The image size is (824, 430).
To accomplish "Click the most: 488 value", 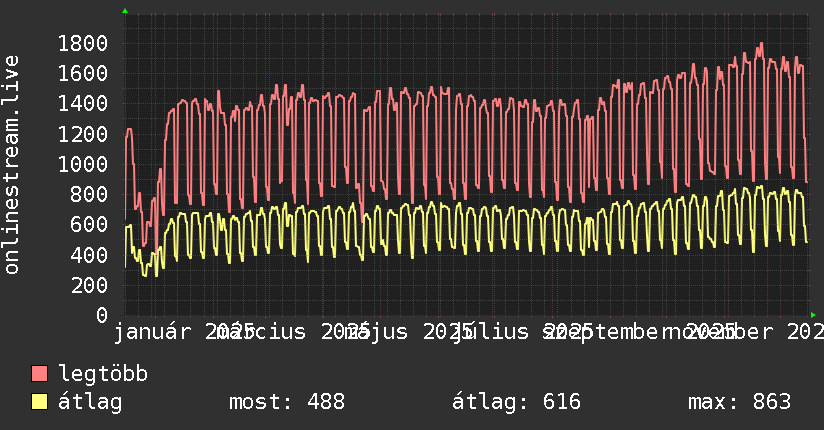I will 287,402.
